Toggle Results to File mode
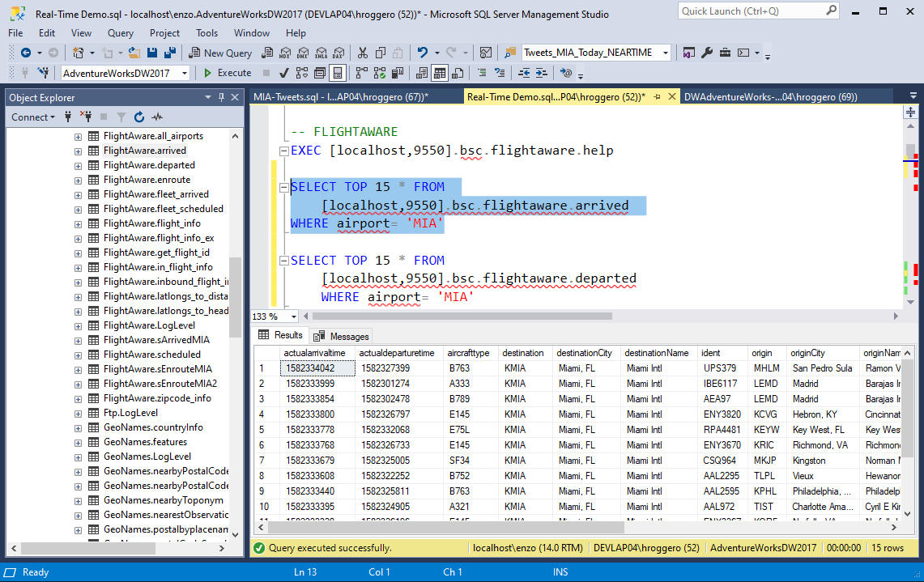 point(458,73)
